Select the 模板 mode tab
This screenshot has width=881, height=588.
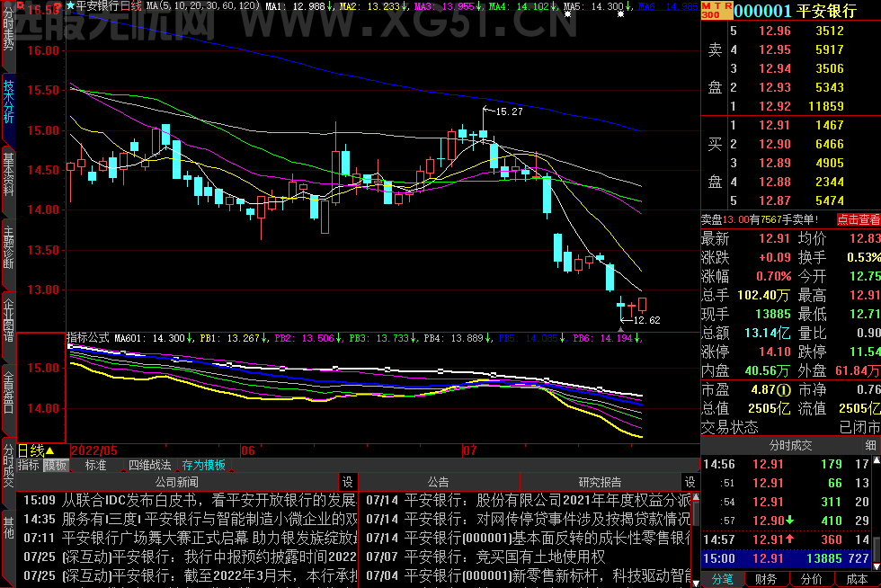(56, 466)
